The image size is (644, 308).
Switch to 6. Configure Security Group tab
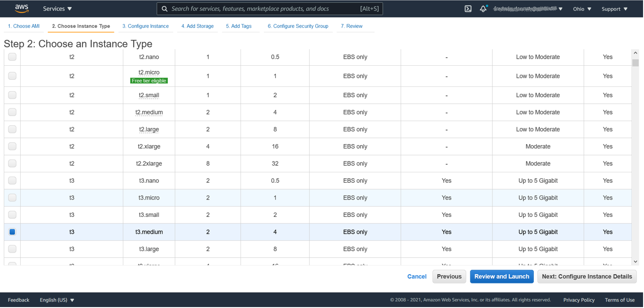pos(298,26)
